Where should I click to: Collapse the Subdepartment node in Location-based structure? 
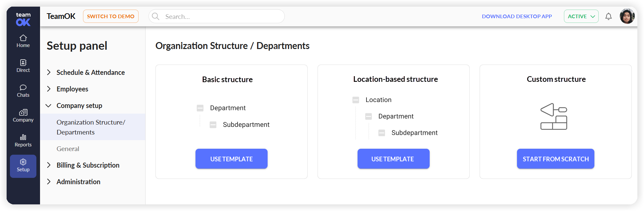(x=382, y=133)
